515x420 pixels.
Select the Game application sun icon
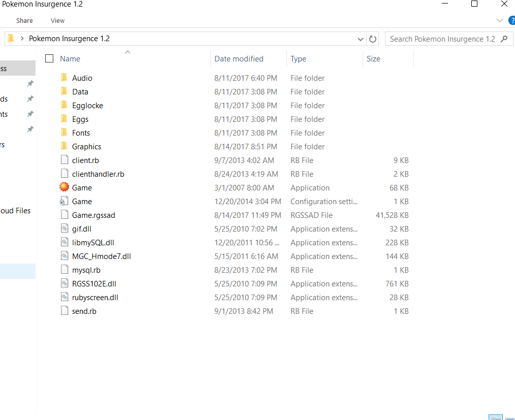[64, 187]
